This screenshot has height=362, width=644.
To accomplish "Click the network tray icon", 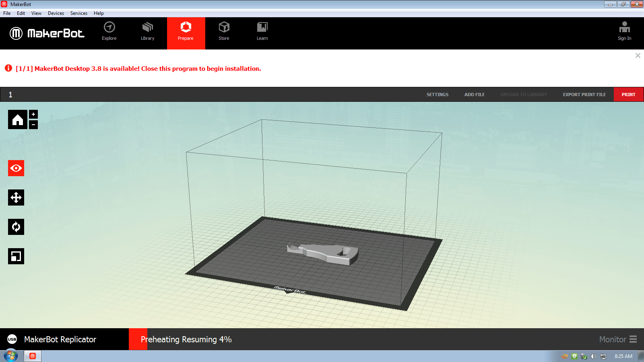I will [x=603, y=356].
